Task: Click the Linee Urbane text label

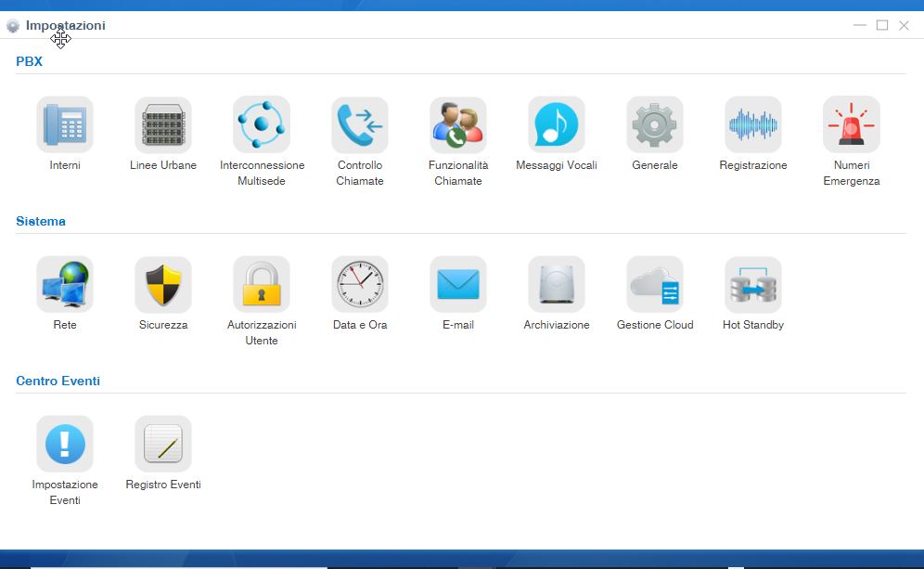Action: coord(163,165)
